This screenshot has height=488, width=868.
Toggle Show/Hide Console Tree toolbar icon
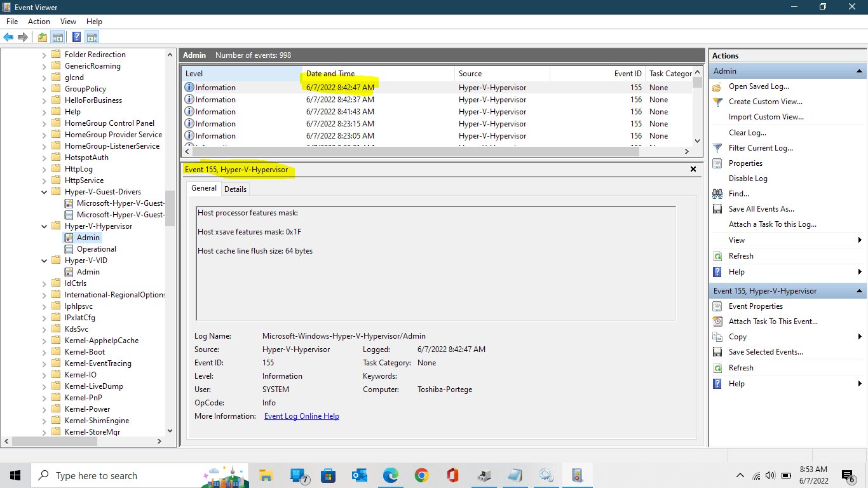coord(57,37)
